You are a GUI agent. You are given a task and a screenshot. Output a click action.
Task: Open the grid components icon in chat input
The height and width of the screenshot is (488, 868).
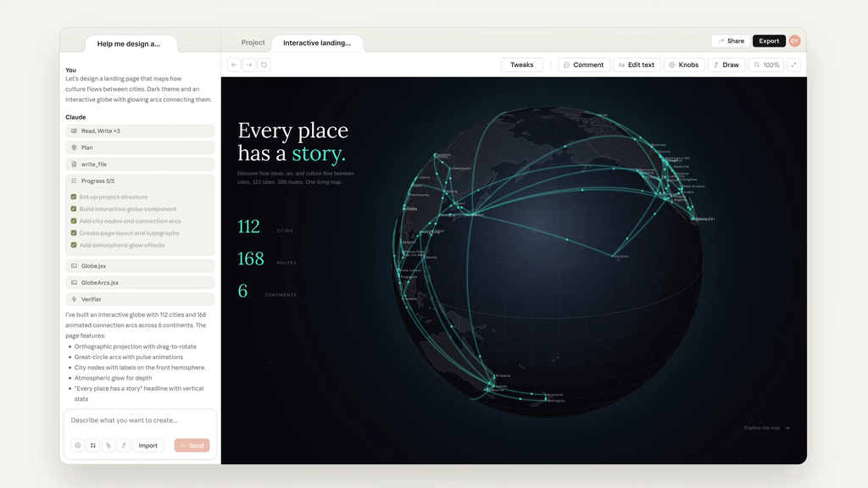click(x=93, y=445)
